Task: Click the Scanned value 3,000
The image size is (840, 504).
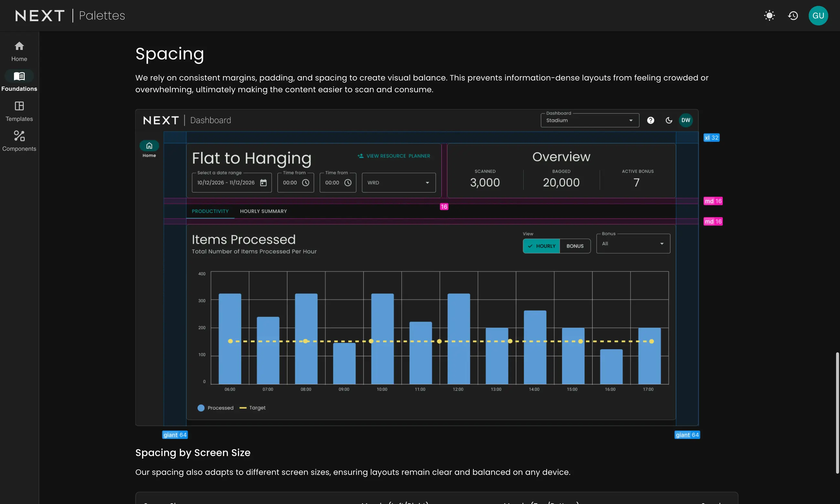Action: coord(485,183)
